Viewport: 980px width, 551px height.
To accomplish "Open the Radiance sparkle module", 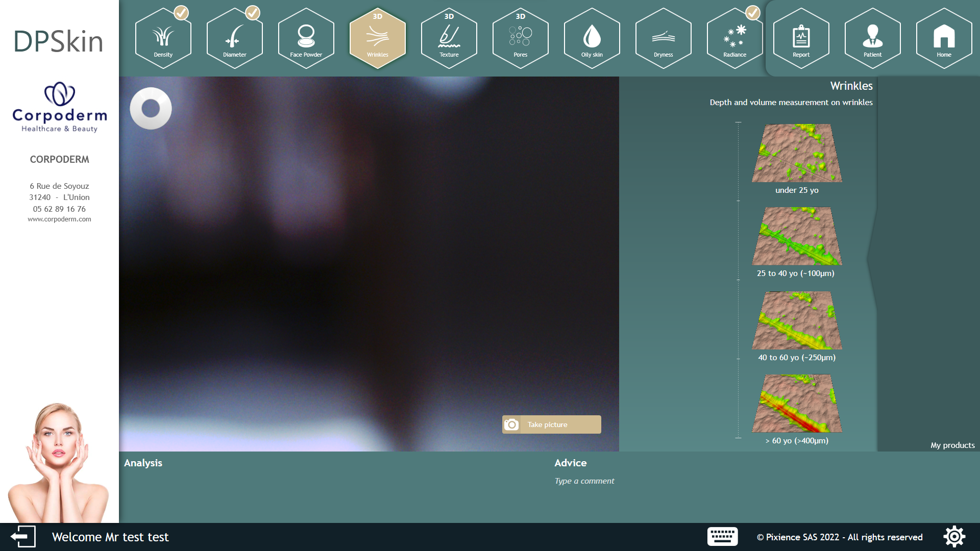I will point(734,39).
